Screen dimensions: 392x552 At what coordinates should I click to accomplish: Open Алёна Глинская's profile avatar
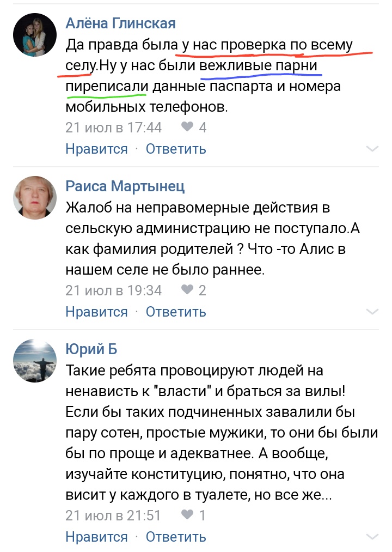pos(35,35)
